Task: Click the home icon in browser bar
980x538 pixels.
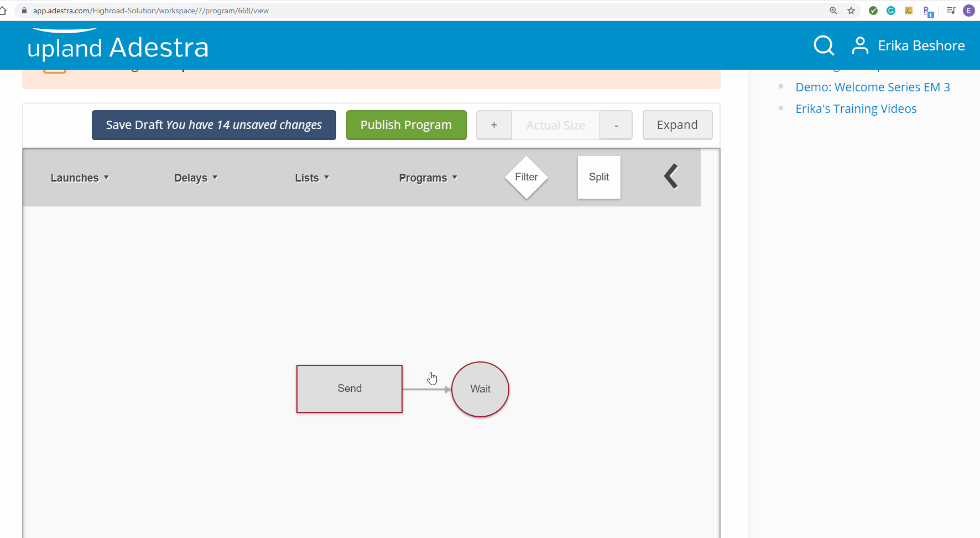Action: [x=3, y=11]
